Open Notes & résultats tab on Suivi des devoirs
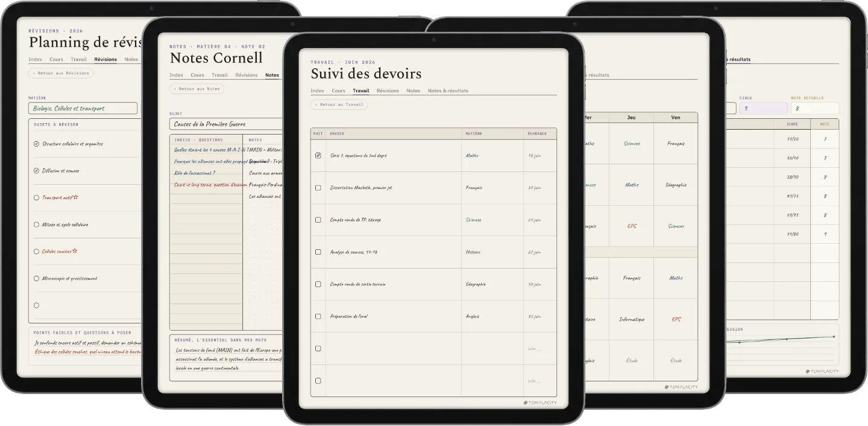The image size is (868, 426). click(448, 91)
